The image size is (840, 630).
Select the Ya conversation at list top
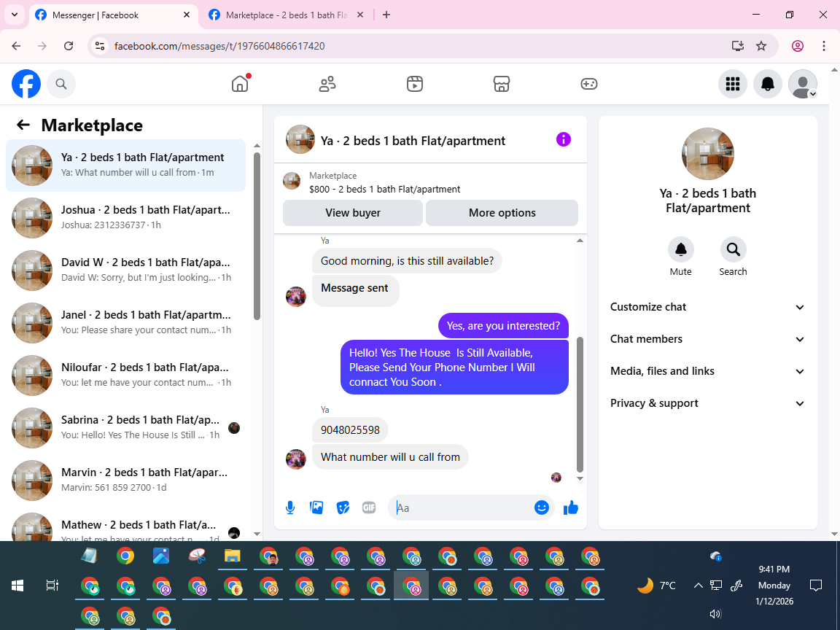pos(126,165)
